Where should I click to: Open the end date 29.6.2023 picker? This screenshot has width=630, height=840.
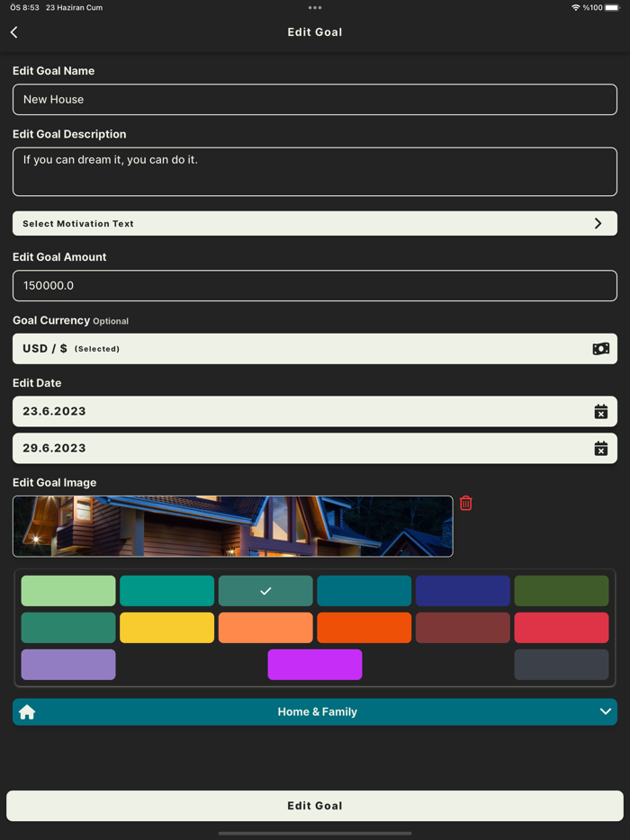pyautogui.click(x=315, y=449)
